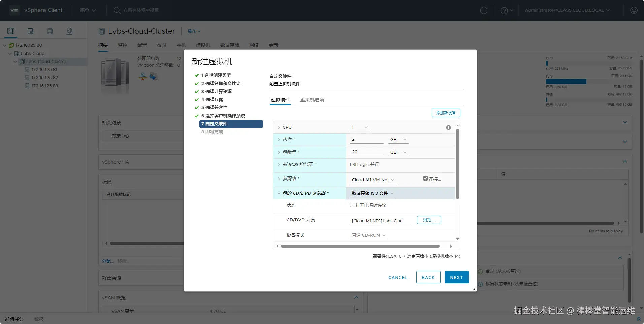Click the hardware list horizontal scrollbar
This screenshot has width=644, height=324.
360,246
